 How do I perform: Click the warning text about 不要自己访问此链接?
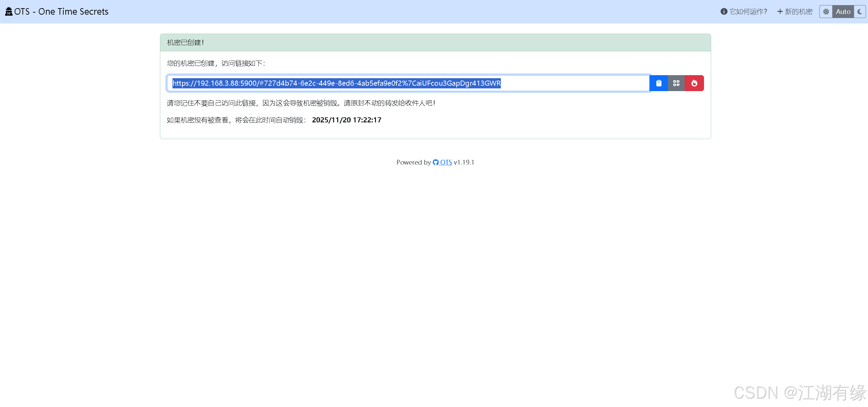pos(301,103)
